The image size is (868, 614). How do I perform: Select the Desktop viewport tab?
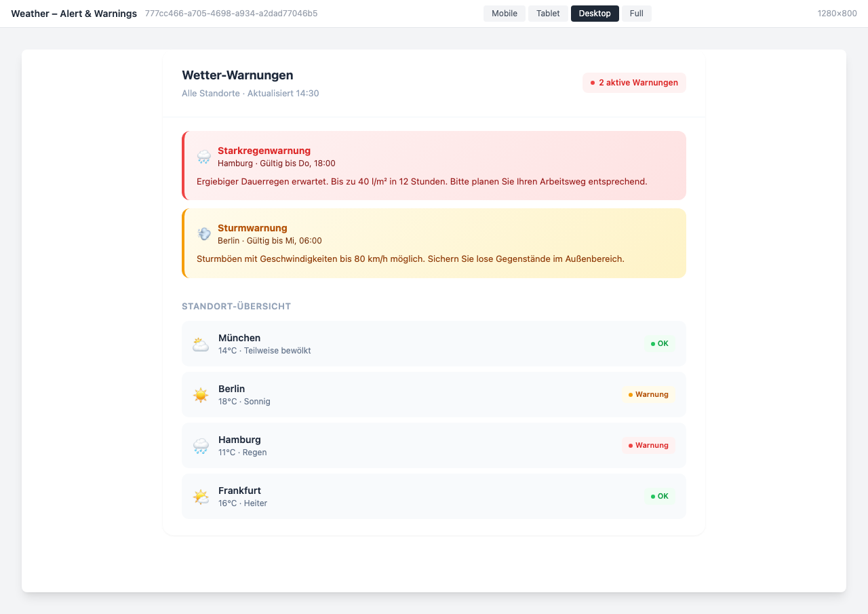tap(595, 14)
